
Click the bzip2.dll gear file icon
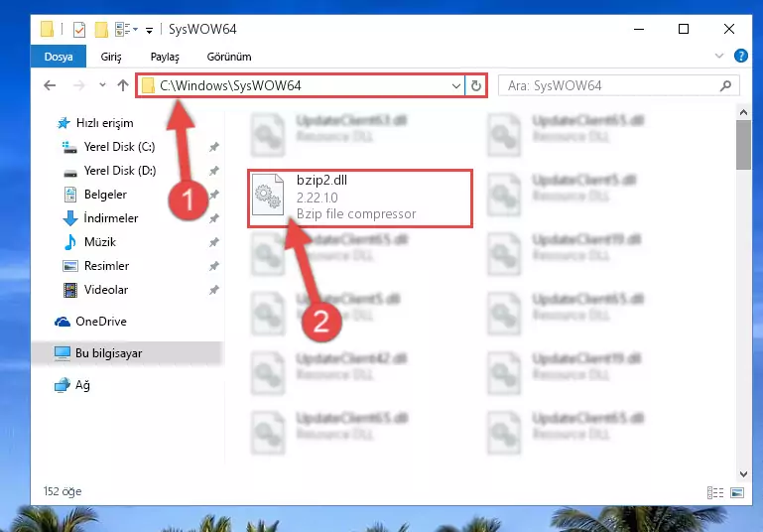click(268, 195)
